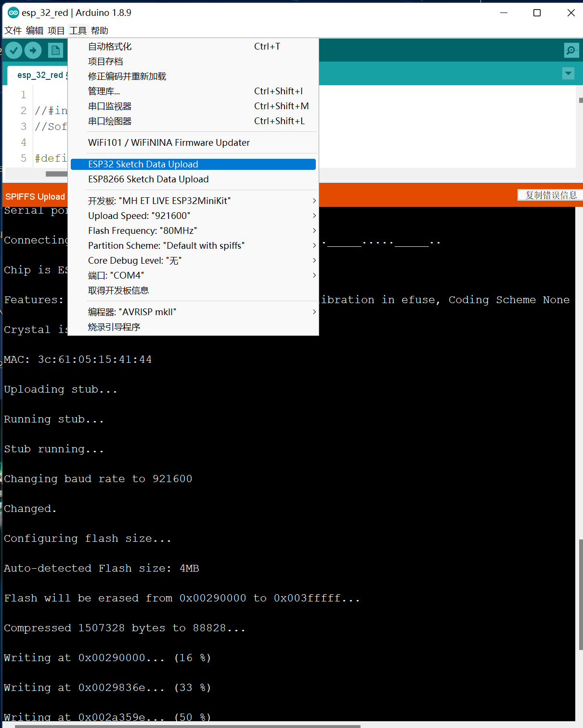The height and width of the screenshot is (728, 583).
Task: Click 'Compressed 1507328 bytes to 88828...' line
Action: pos(125,628)
